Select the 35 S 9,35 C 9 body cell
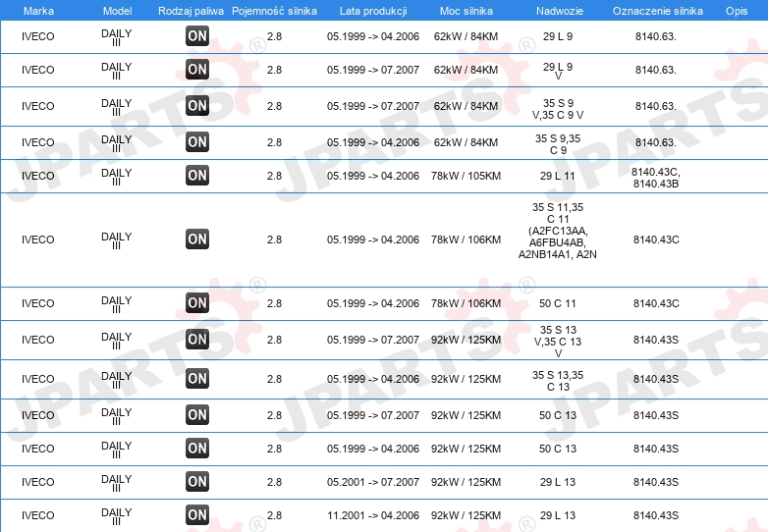 [558, 144]
